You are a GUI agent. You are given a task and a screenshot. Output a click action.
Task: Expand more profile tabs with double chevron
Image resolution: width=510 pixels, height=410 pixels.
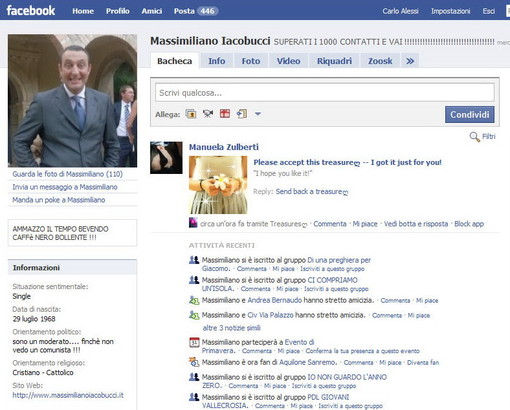[x=410, y=61]
